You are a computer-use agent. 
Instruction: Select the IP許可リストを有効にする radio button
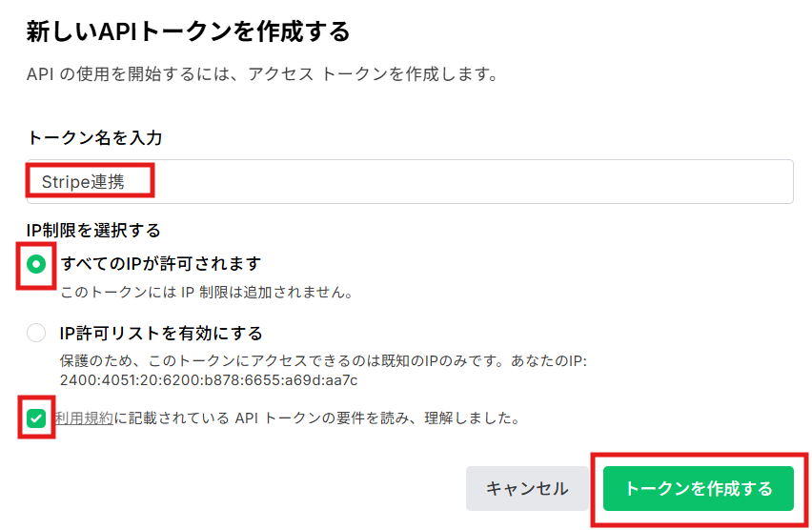click(36, 334)
